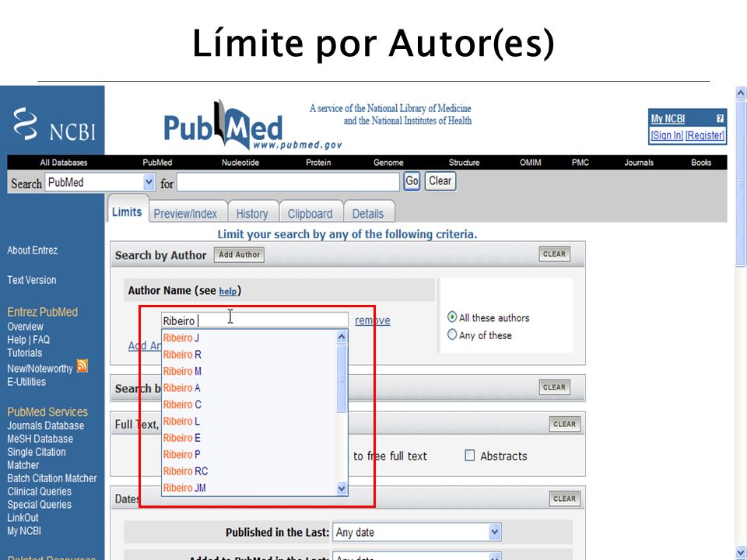Click the Clear button beside Go
This screenshot has height=560, width=747.
[x=440, y=181]
